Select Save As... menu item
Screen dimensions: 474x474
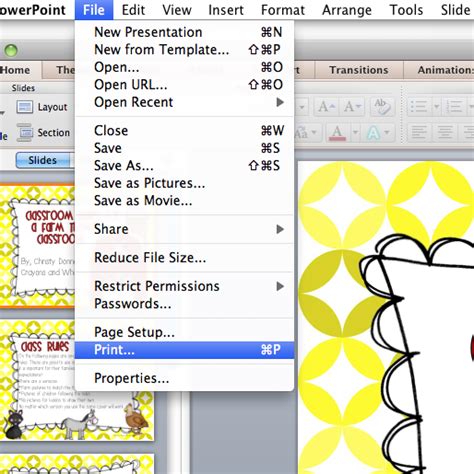pos(184,165)
